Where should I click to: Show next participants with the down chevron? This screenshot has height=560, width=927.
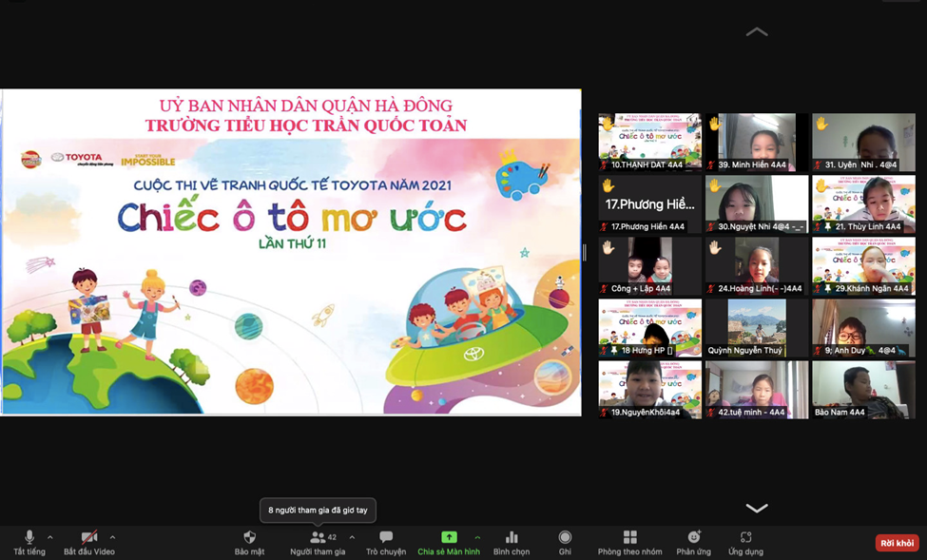tap(757, 508)
